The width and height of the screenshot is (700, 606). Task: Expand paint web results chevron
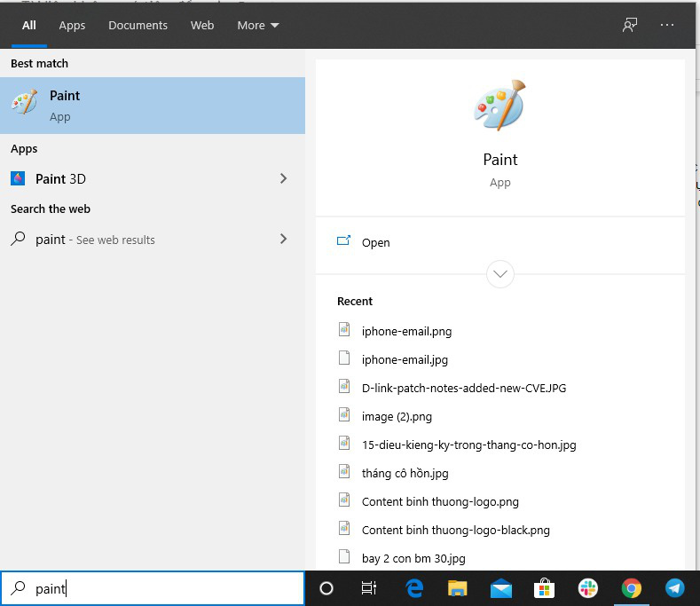pyautogui.click(x=283, y=239)
